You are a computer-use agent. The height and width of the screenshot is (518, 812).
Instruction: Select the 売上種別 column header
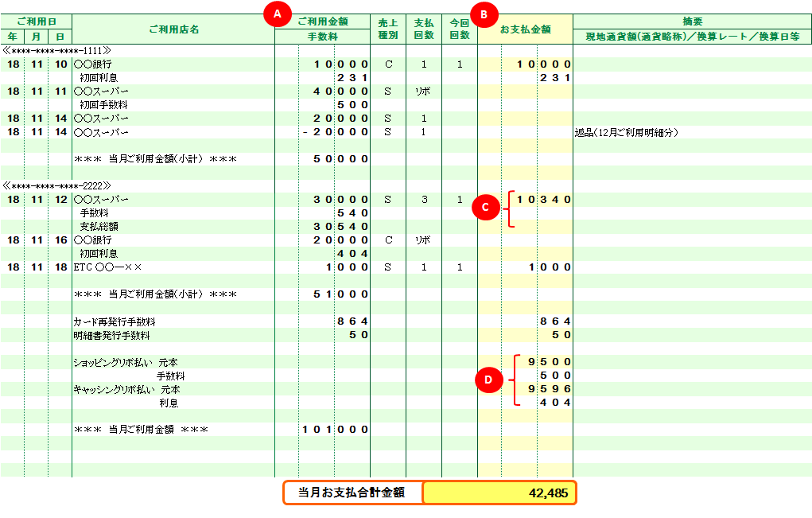(388, 29)
